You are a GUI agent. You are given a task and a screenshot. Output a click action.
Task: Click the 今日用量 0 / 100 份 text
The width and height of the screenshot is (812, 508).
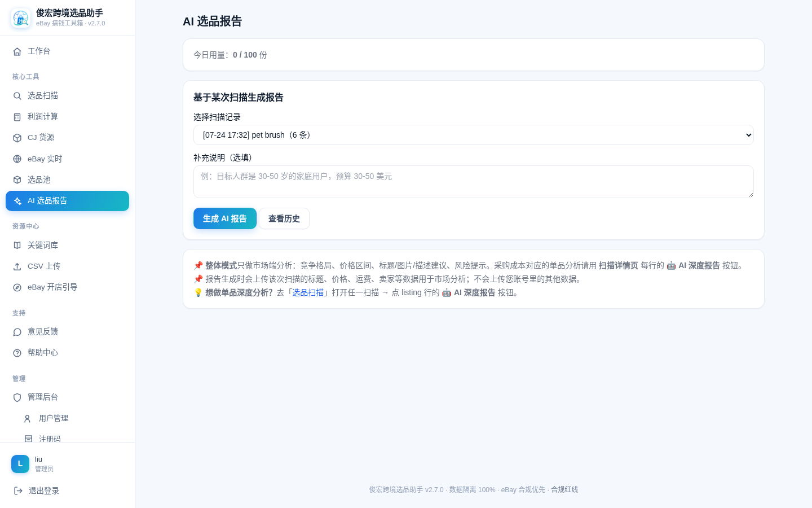231,55
